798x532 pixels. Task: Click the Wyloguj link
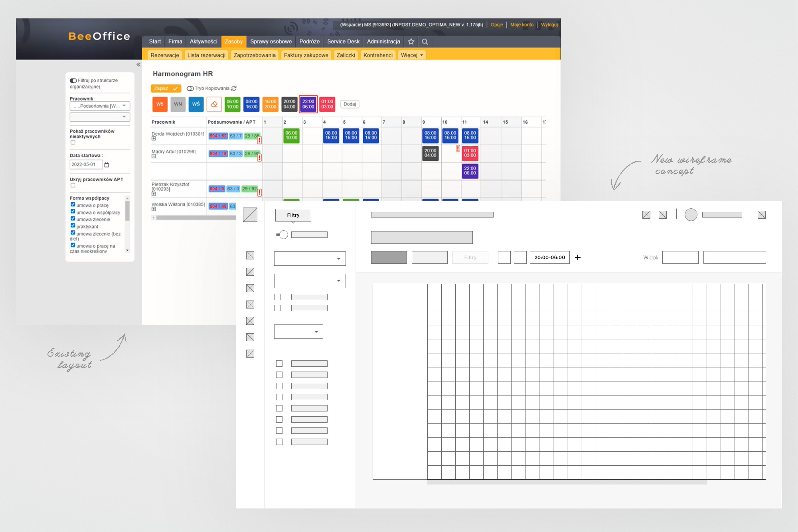(549, 25)
